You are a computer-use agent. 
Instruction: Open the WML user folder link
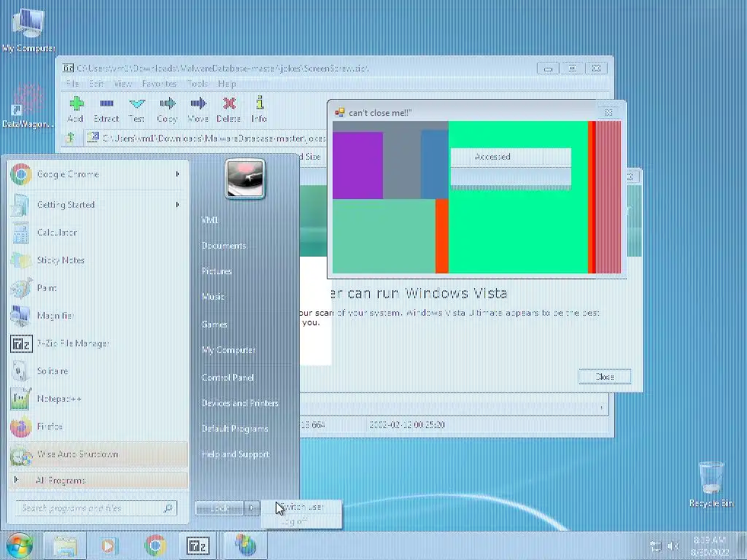[210, 220]
